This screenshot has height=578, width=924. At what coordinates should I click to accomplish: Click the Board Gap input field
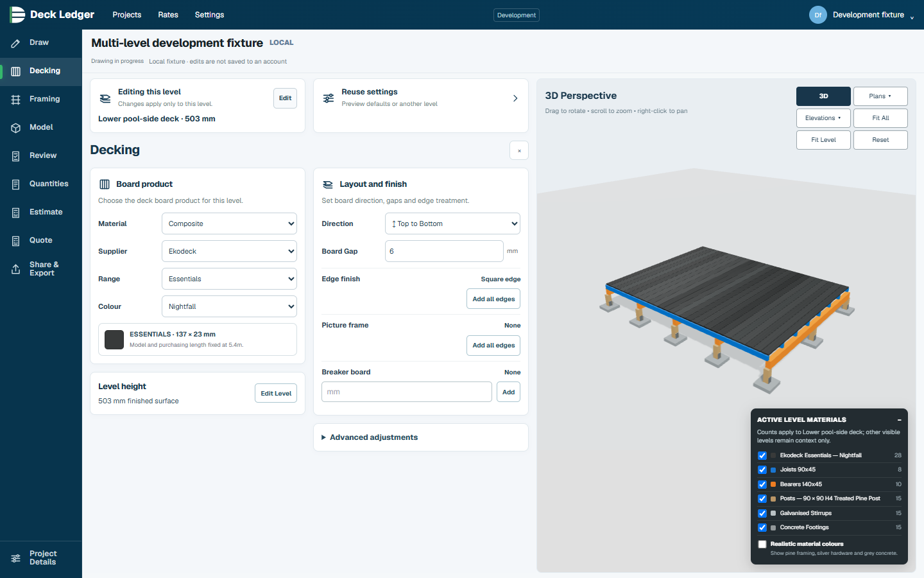(444, 251)
